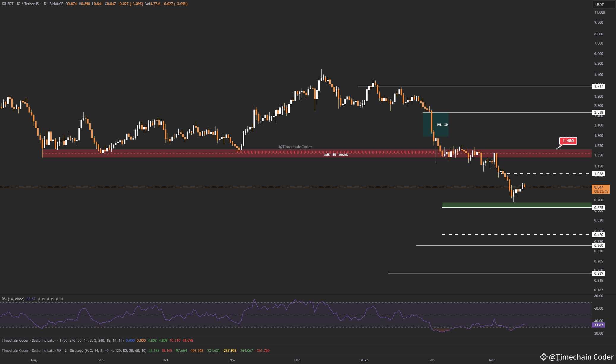
Task: Select the Oct time axis label
Action: click(x=165, y=360)
